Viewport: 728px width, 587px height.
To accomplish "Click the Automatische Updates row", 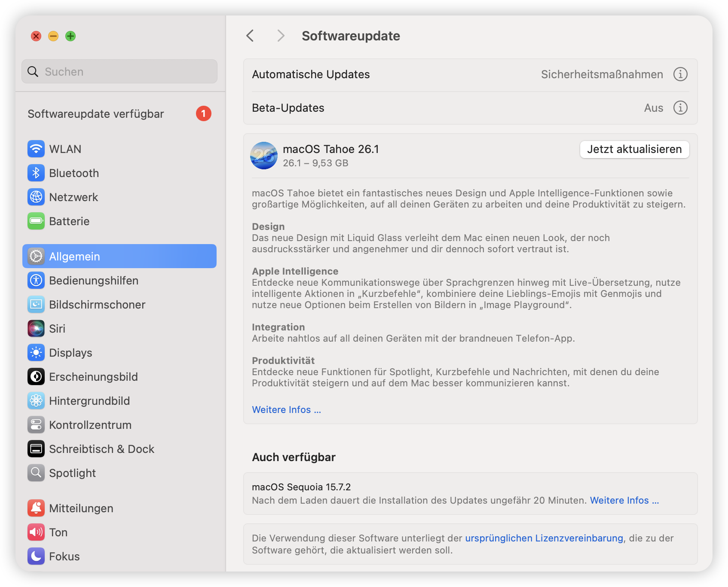I will pos(470,75).
